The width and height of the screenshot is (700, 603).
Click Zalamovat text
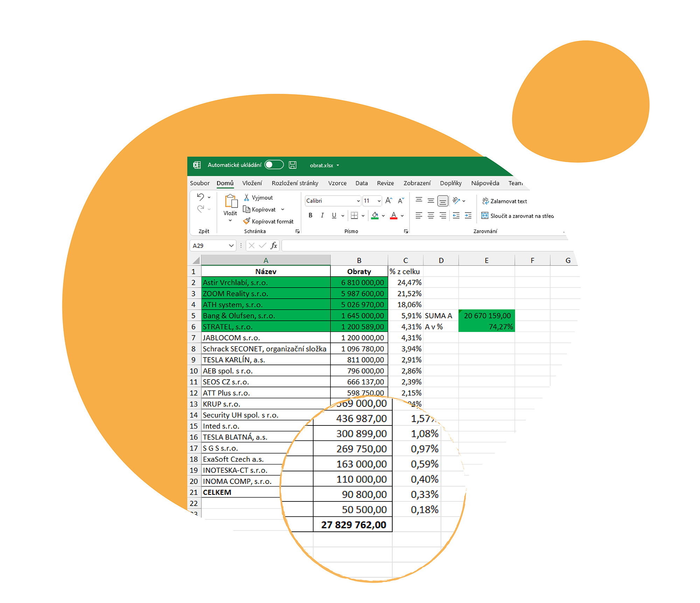[504, 201]
